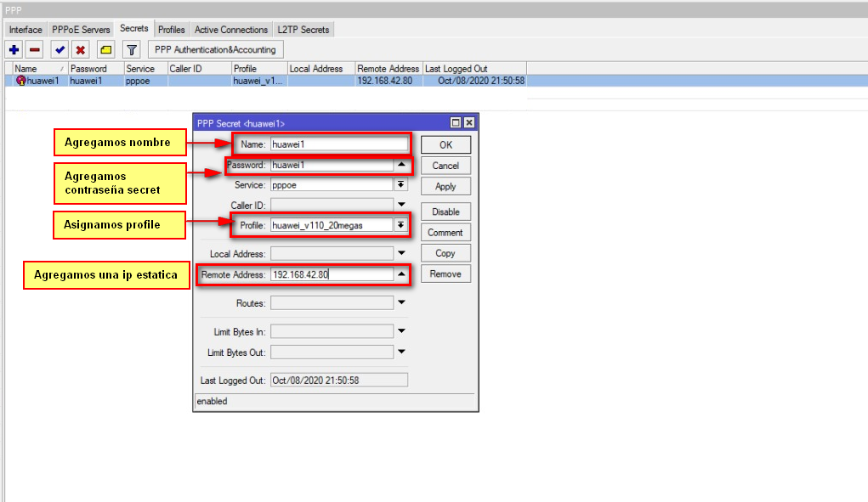Open the Service dropdown list
The width and height of the screenshot is (868, 502).
[x=401, y=184]
